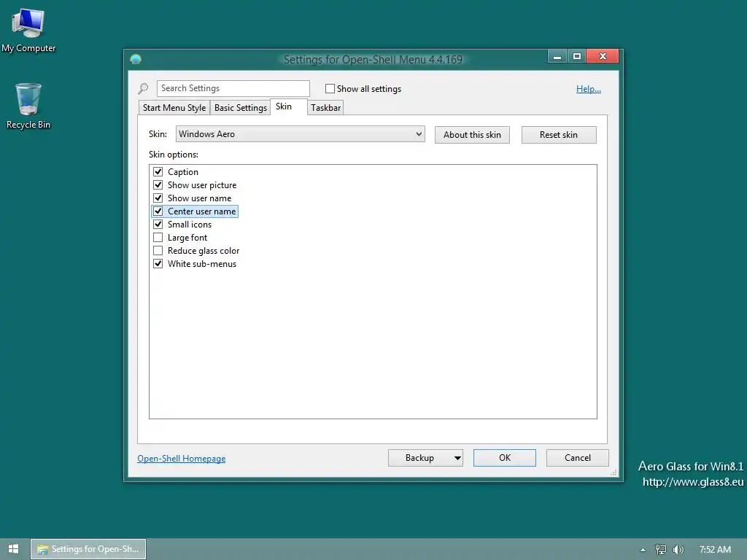Toggle White sub-menus checkbox
Screen dimensions: 747x560
tap(158, 263)
